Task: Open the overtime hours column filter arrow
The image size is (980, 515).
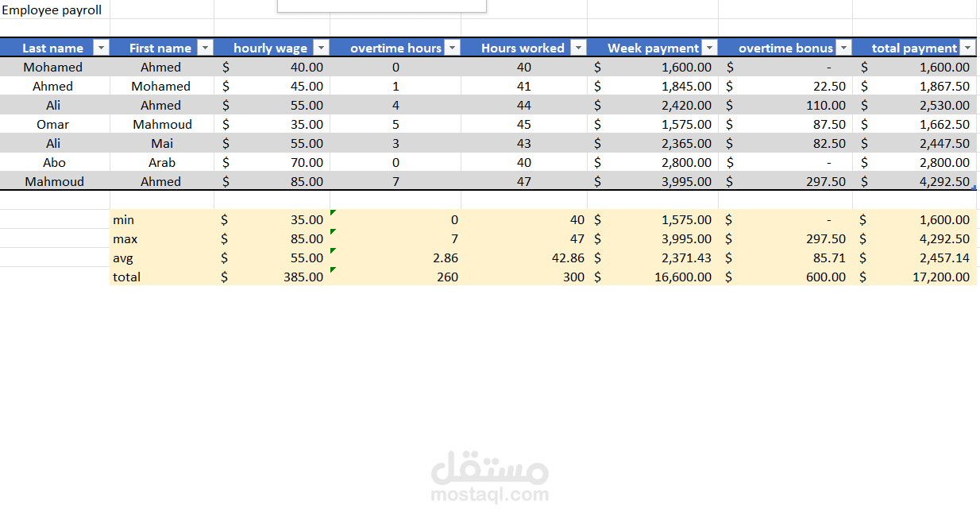Action: 453,48
